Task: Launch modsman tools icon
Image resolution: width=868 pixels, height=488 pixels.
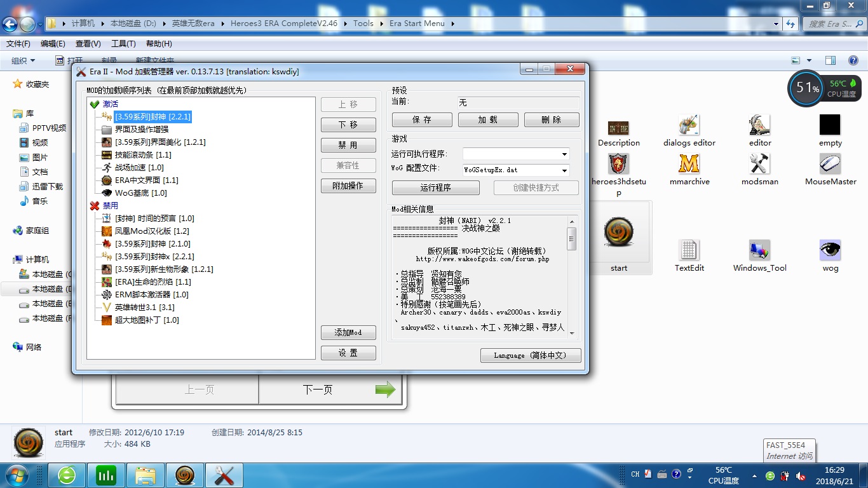Action: click(x=759, y=164)
